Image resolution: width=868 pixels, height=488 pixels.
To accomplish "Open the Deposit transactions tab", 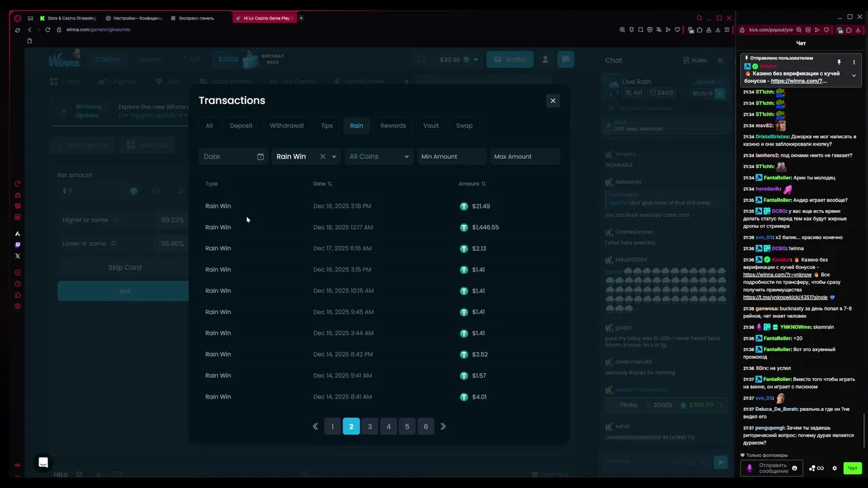I will [241, 125].
